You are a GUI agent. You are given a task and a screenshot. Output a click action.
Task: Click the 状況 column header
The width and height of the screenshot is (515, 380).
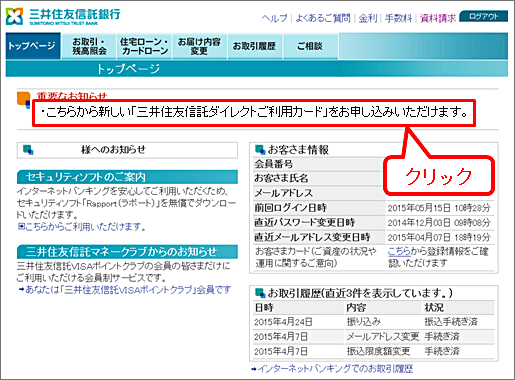tap(434, 307)
